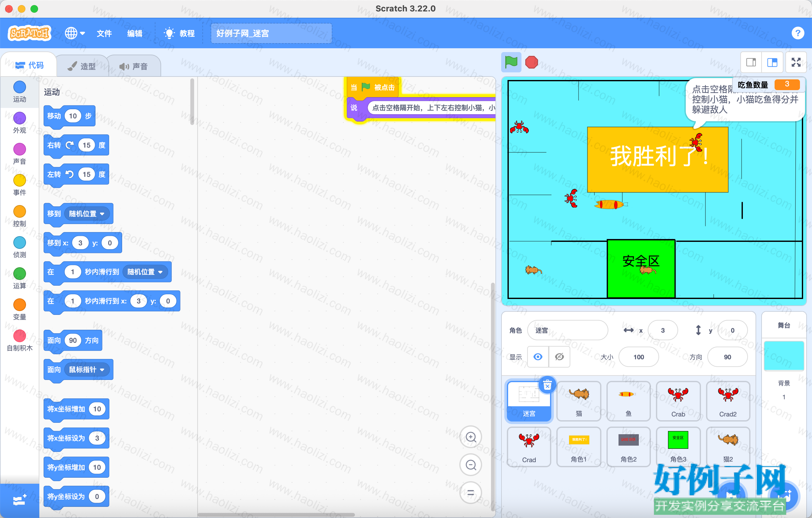The width and height of the screenshot is (812, 518).
Task: Open 随机位置 dropdown in 移到 block
Action: [x=87, y=214]
